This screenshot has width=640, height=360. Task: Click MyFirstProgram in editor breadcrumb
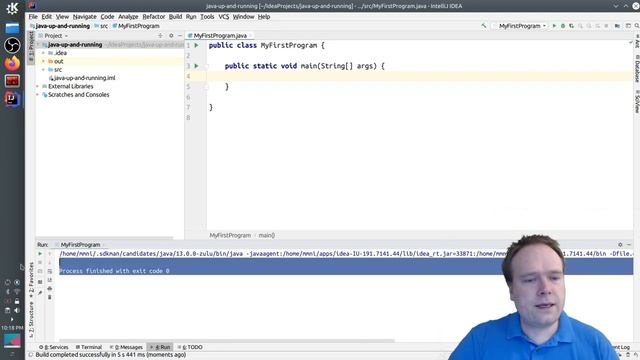[x=230, y=236]
